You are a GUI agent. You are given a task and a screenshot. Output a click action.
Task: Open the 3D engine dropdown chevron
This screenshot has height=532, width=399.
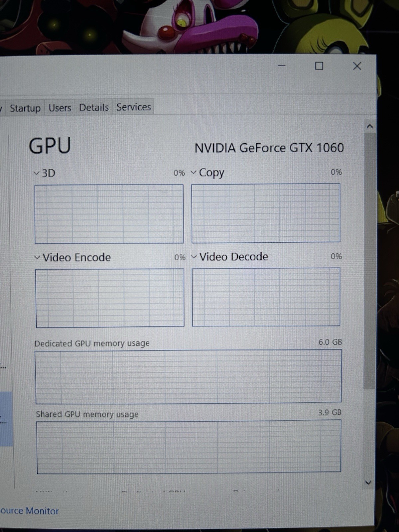(37, 173)
